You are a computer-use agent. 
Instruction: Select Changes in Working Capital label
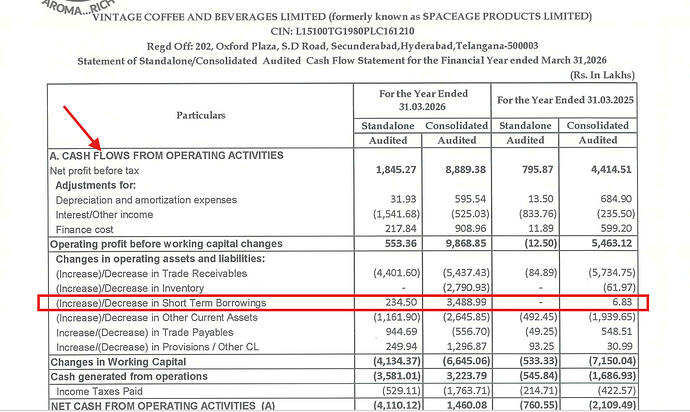click(118, 362)
